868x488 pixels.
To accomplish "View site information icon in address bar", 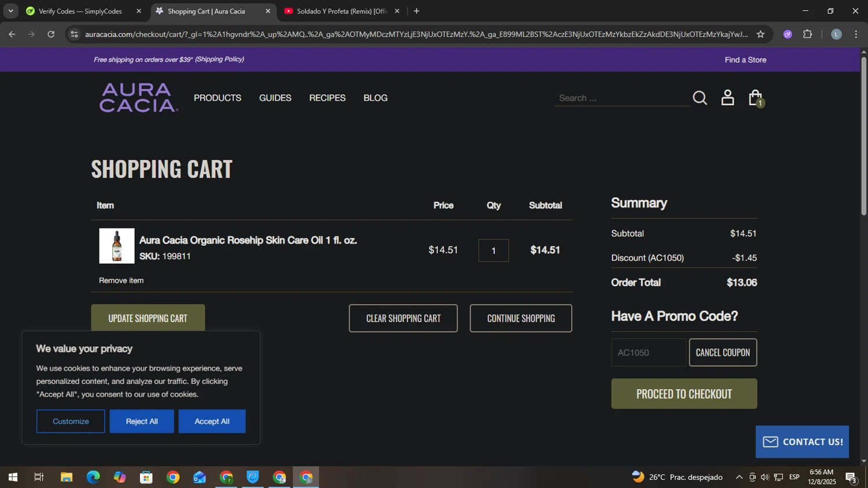I will tap(74, 34).
